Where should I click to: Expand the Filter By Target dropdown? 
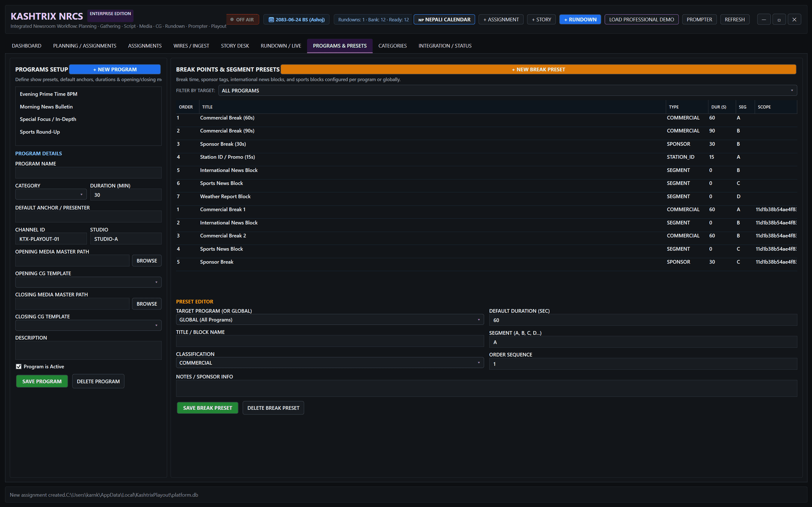click(507, 90)
